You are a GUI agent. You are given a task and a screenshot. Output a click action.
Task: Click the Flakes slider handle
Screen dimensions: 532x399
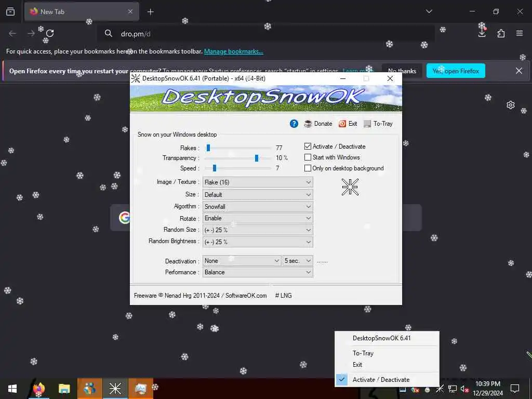click(208, 148)
